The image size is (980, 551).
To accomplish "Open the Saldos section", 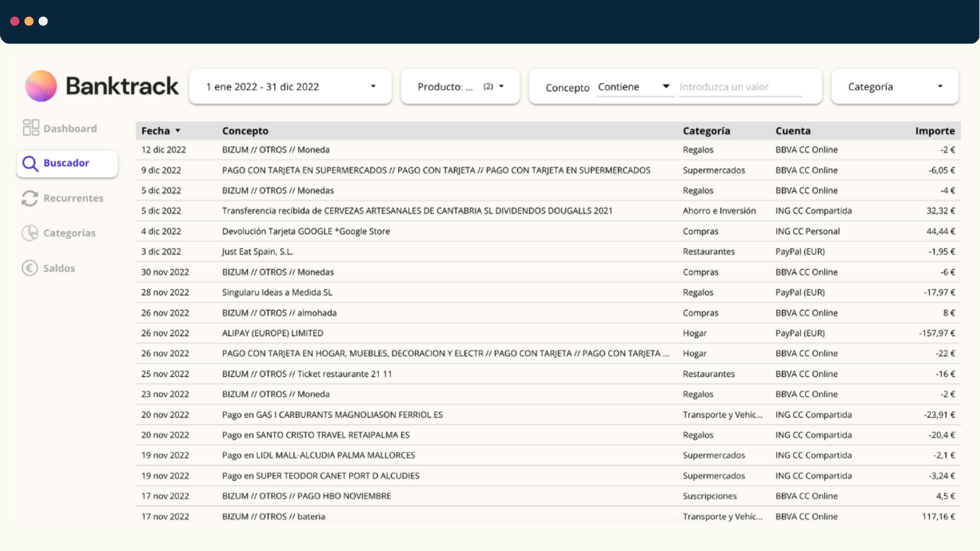I will [x=48, y=268].
